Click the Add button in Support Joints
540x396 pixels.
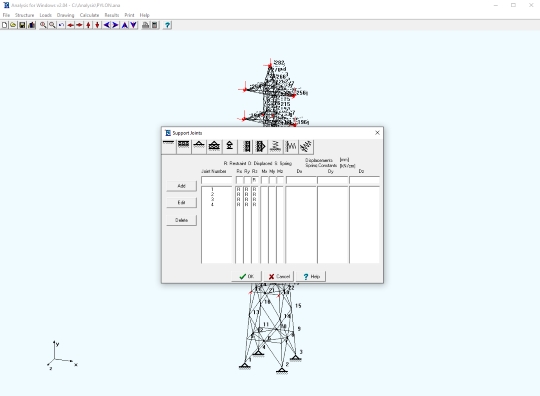point(181,186)
